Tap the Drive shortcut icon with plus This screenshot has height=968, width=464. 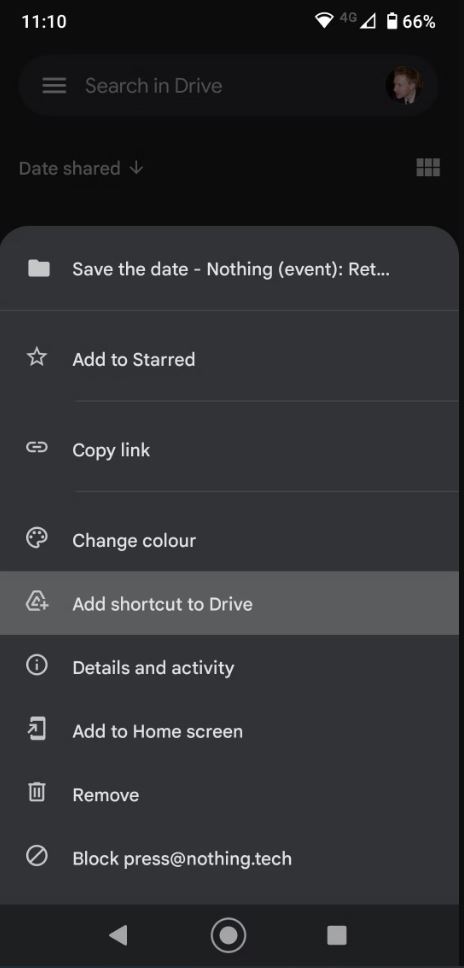37,602
